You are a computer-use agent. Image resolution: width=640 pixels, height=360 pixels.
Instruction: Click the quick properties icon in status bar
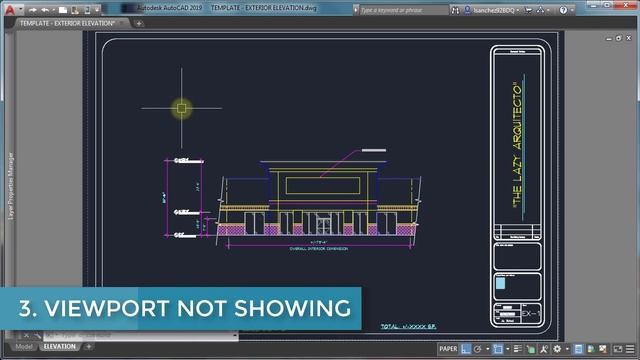pyautogui.click(x=578, y=349)
